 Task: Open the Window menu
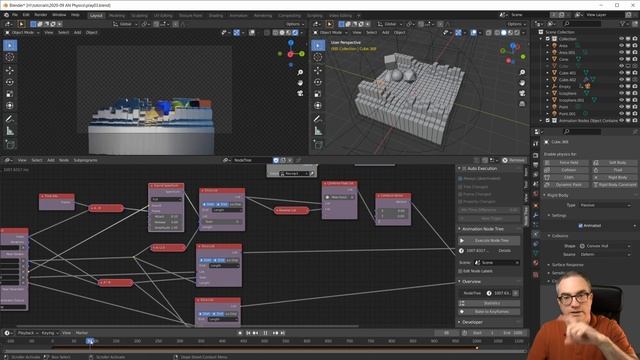tap(59, 15)
